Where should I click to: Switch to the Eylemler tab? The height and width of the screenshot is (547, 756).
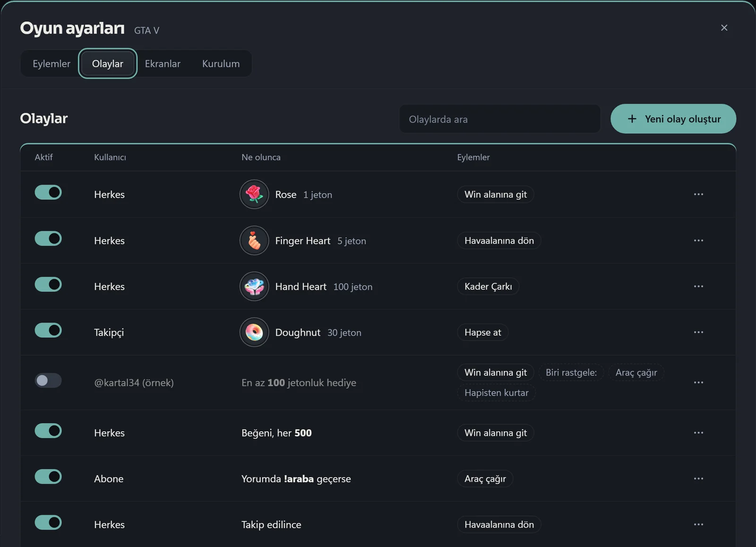point(51,63)
